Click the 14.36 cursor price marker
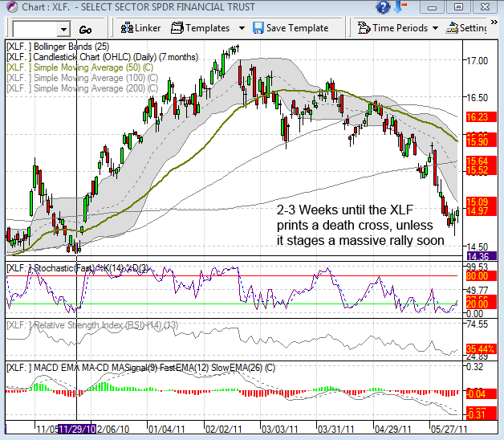 pos(482,256)
